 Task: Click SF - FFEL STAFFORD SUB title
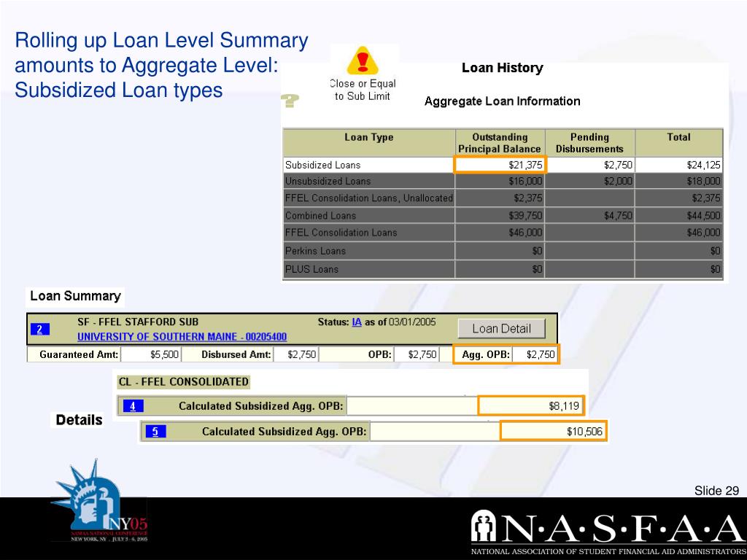coord(138,322)
